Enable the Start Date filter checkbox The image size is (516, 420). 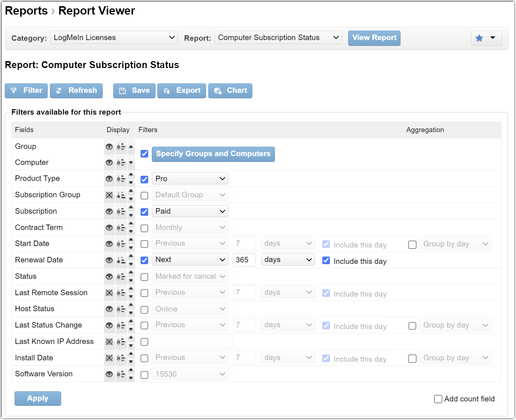click(x=145, y=244)
